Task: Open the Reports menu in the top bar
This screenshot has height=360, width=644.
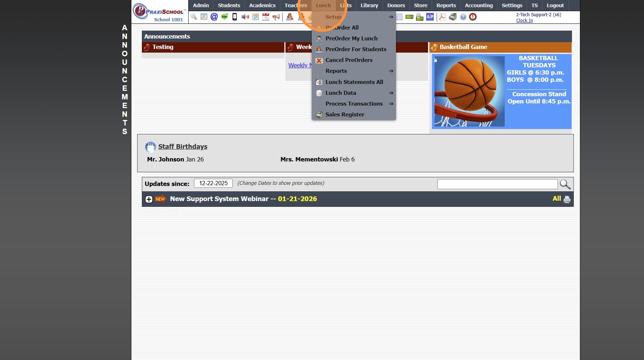Action: tap(446, 5)
